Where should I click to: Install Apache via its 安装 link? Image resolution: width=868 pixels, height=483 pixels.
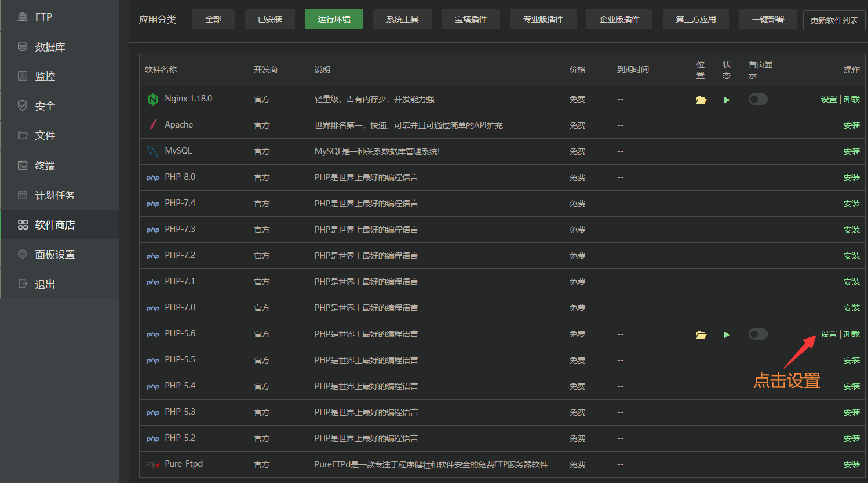852,125
